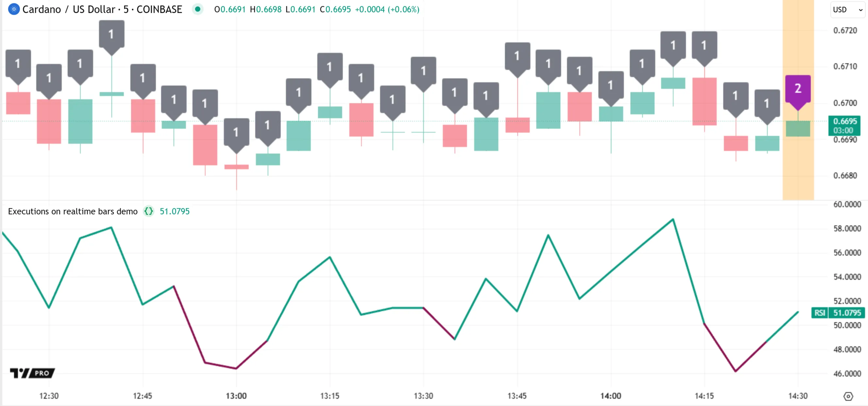
Task: Click the 13:00 time axis label
Action: click(236, 396)
